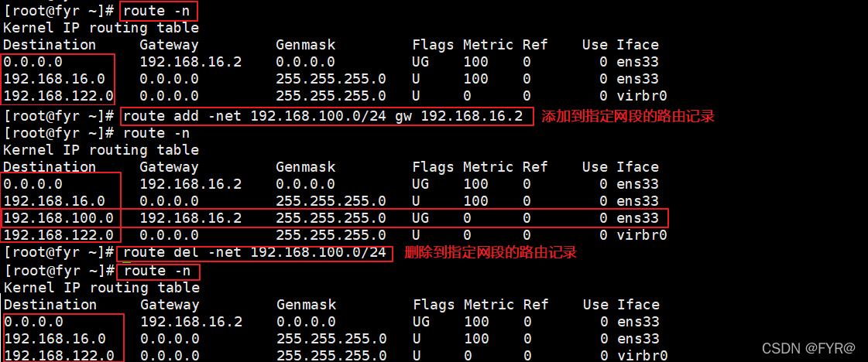Viewport: 868px width, 362px height.
Task: Click virbr0 interface in first table
Action: tap(642, 96)
